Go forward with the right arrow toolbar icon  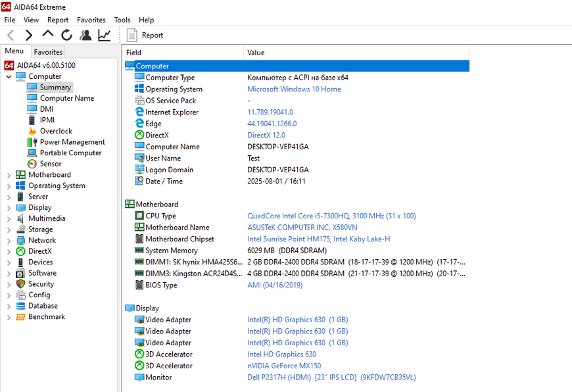click(x=29, y=35)
